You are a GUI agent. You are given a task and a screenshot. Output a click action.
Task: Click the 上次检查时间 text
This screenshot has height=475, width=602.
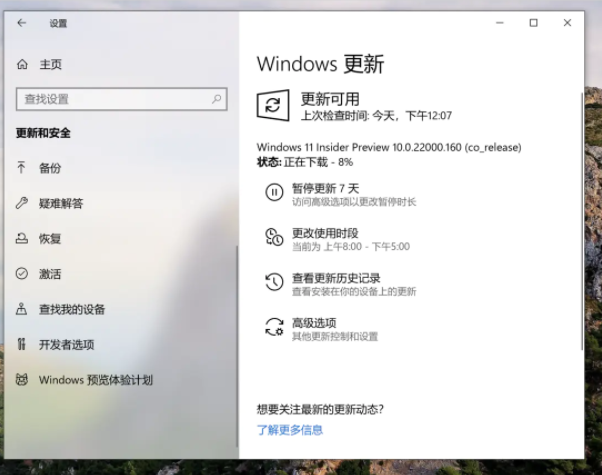coord(376,115)
